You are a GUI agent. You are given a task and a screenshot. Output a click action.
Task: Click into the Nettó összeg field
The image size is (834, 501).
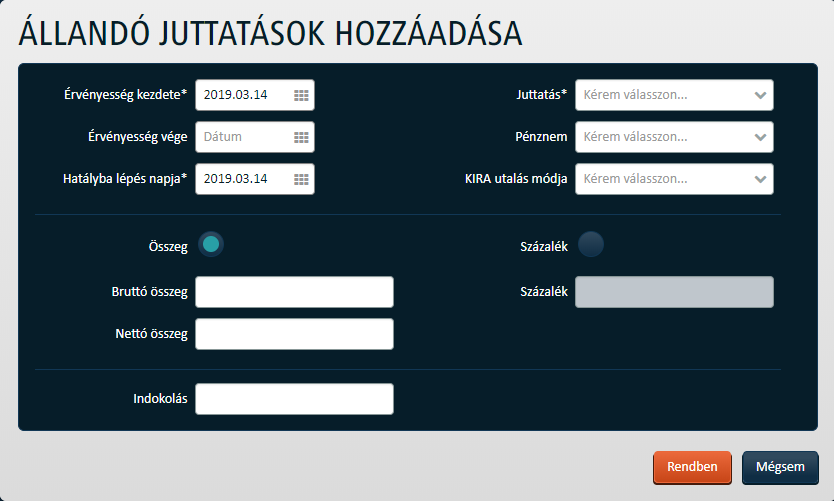click(x=294, y=334)
